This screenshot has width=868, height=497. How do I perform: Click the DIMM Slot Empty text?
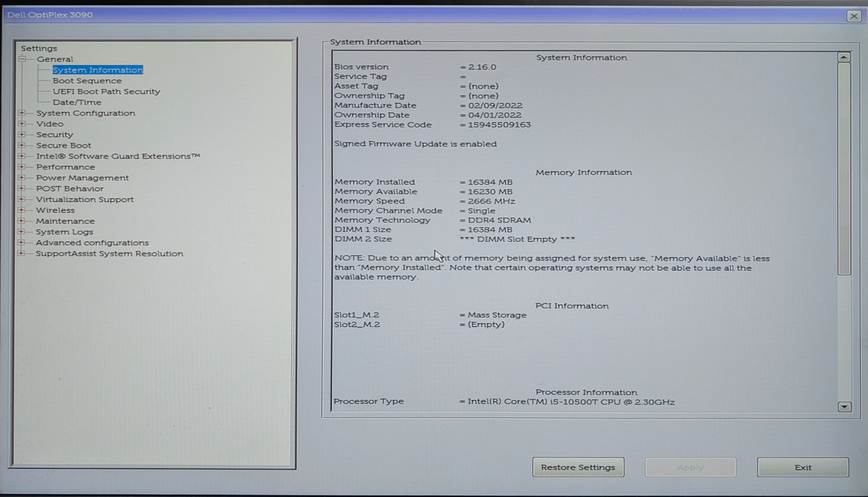click(x=517, y=239)
